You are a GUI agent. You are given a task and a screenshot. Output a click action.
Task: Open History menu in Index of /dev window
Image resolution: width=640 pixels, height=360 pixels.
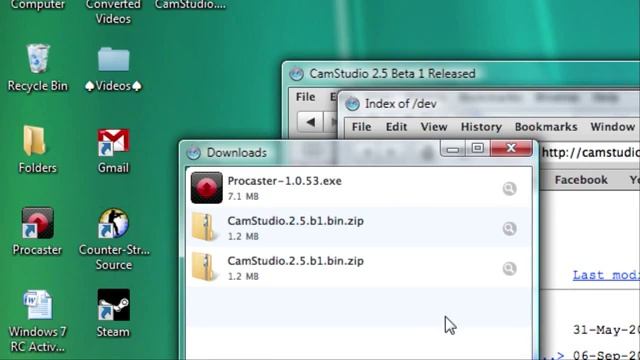(x=481, y=127)
